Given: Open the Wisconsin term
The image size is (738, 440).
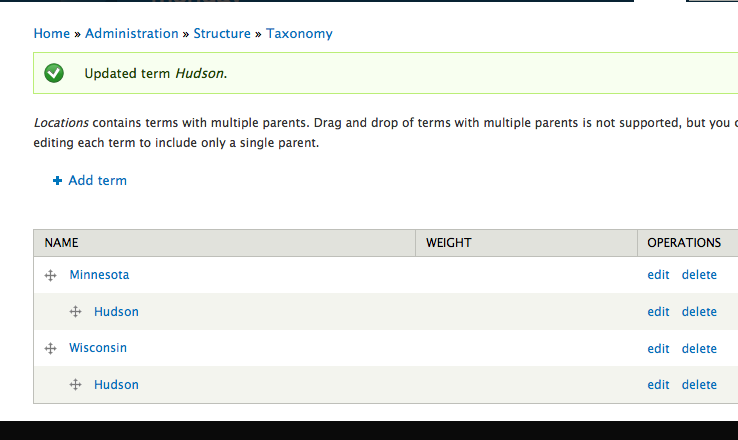Looking at the screenshot, I should [x=98, y=348].
